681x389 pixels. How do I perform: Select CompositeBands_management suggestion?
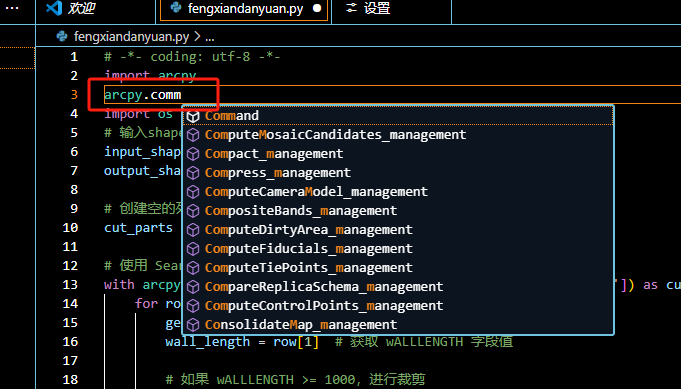tap(398, 211)
